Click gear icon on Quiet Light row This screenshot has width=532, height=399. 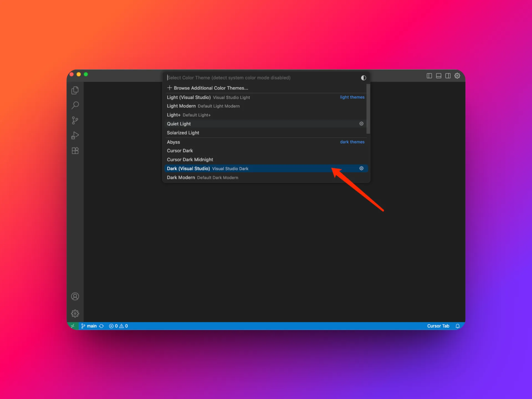tap(361, 124)
